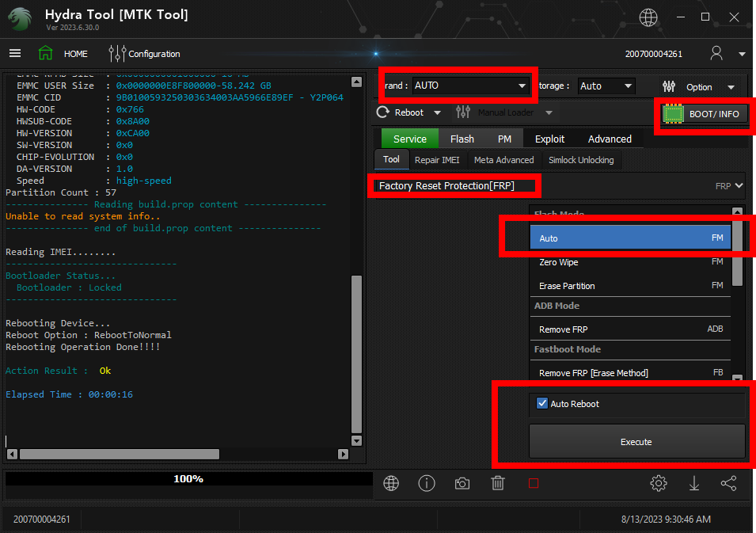Click the status bar serial 200700004261
756x533 pixels.
pyautogui.click(x=41, y=519)
